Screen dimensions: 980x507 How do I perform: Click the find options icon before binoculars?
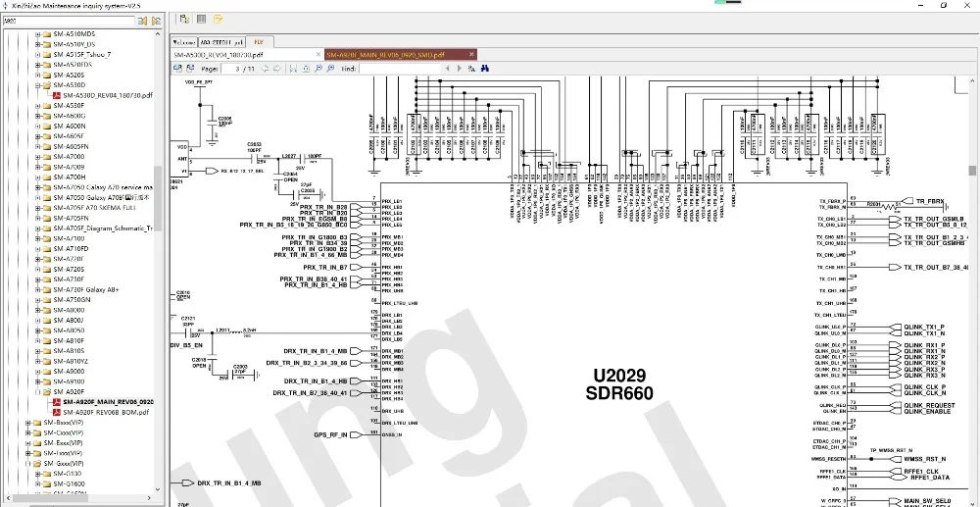(x=472, y=68)
